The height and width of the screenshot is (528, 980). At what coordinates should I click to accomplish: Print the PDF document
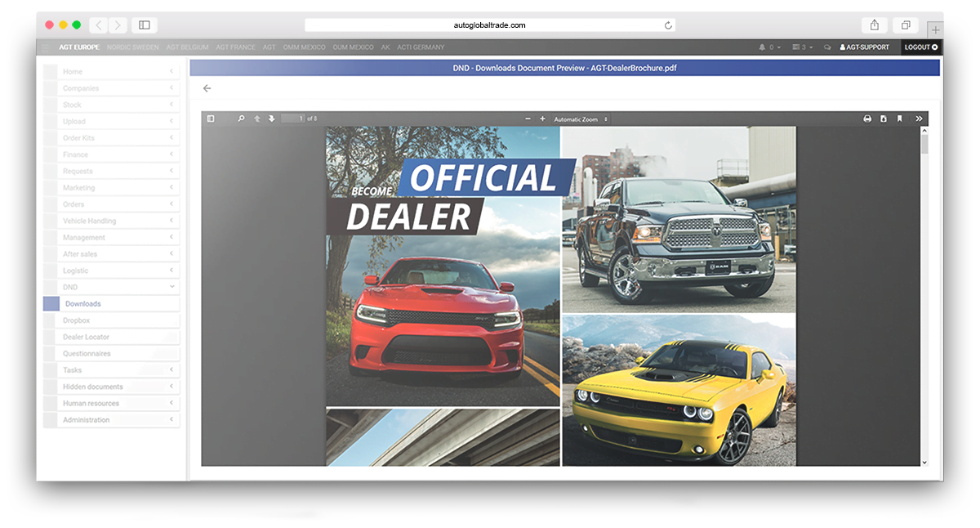867,119
